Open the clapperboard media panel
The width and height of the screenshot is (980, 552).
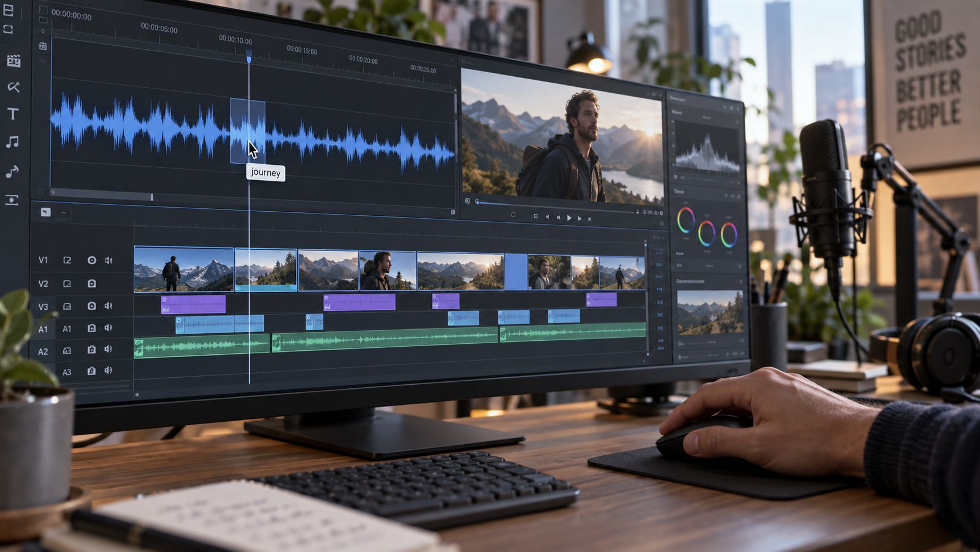point(13,60)
